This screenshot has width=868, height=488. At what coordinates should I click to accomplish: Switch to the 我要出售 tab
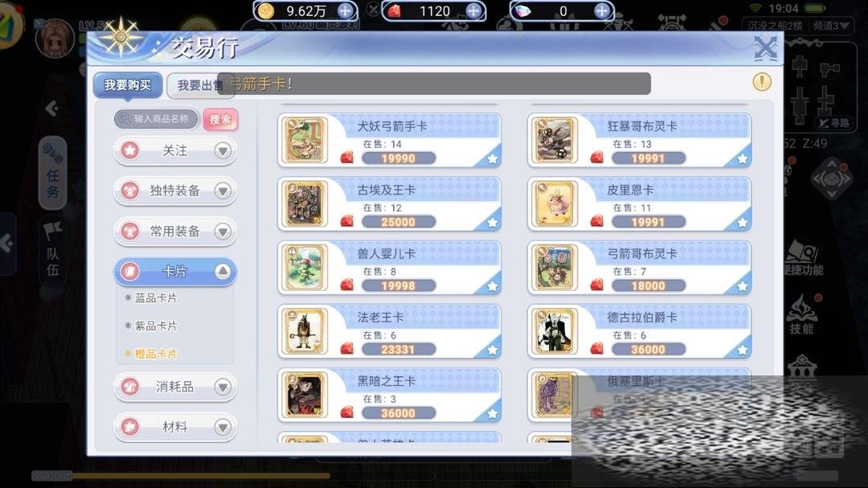point(199,85)
